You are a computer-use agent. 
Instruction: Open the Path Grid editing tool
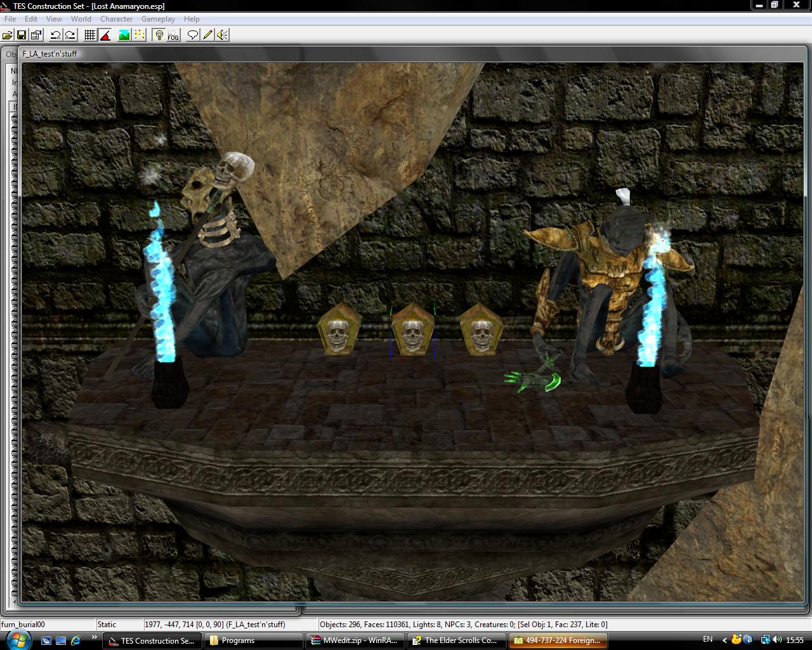click(139, 36)
